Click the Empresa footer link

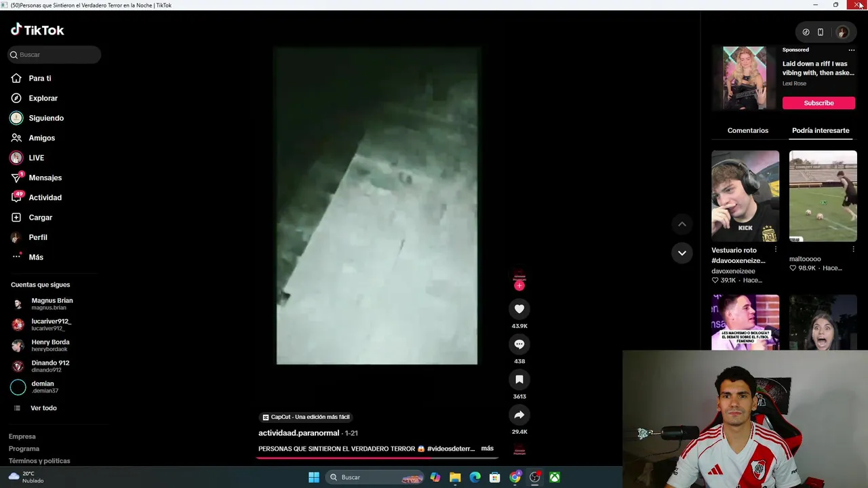pyautogui.click(x=22, y=436)
